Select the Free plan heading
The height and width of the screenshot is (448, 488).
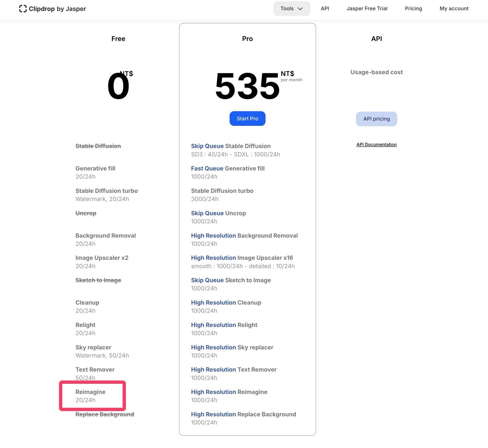(x=118, y=39)
